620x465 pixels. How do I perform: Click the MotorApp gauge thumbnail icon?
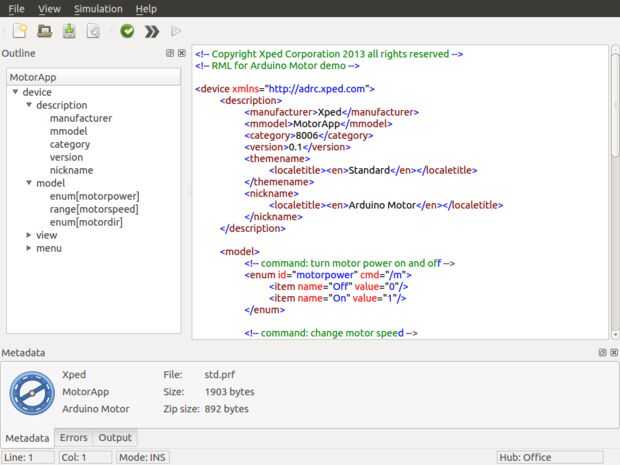(x=32, y=393)
